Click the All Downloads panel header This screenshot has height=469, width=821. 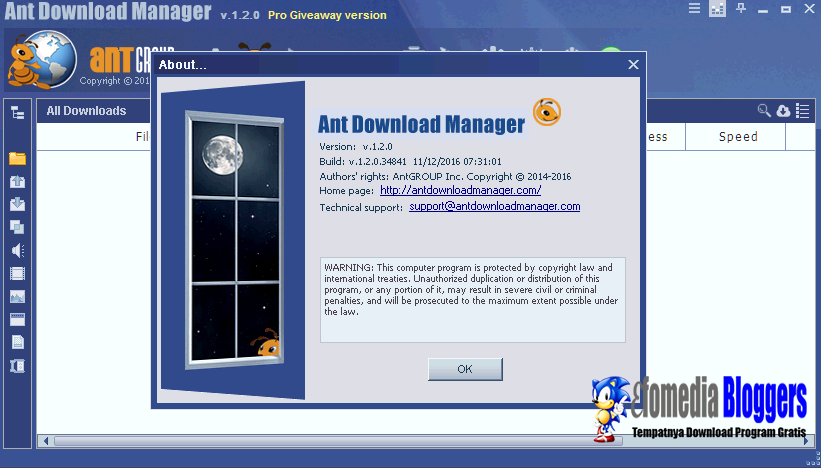[86, 111]
